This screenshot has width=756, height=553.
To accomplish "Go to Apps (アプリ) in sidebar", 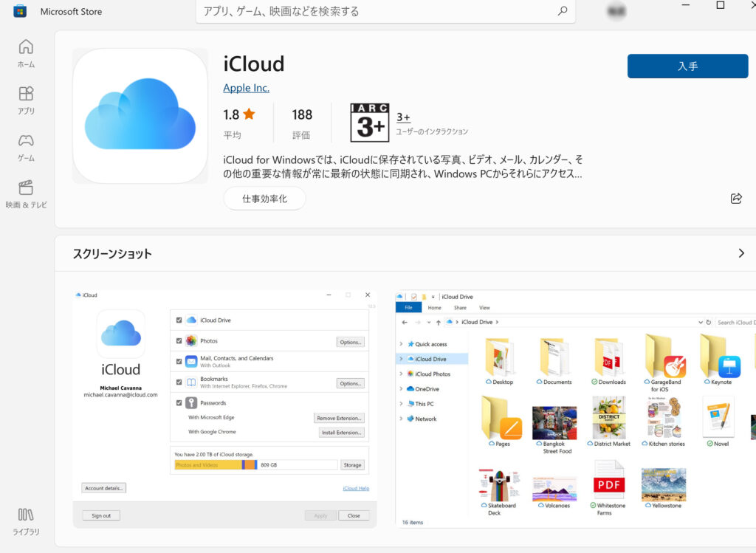I will coord(26,100).
